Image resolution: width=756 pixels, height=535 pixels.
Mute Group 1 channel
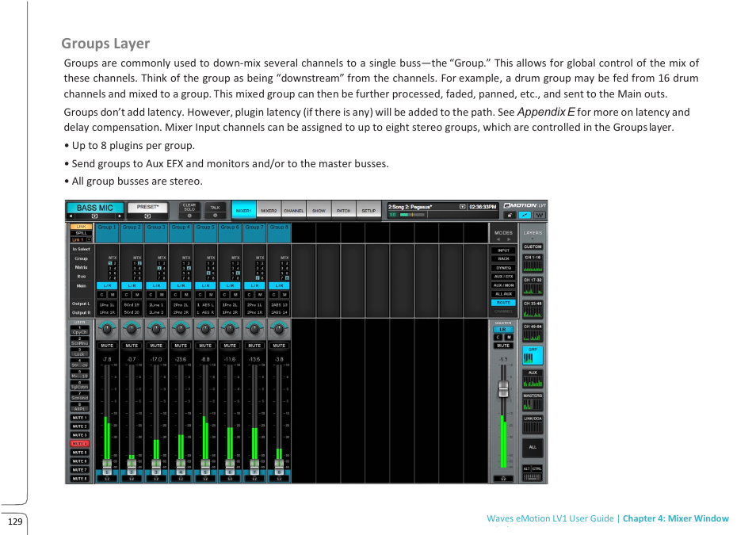click(x=107, y=346)
